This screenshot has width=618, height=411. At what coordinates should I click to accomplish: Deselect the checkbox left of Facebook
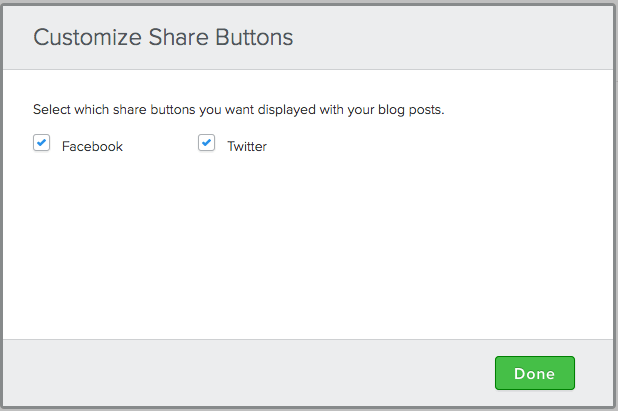(41, 143)
